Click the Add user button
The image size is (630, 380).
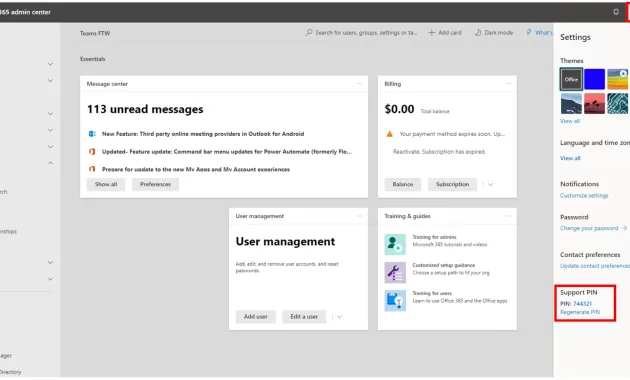[x=256, y=317]
